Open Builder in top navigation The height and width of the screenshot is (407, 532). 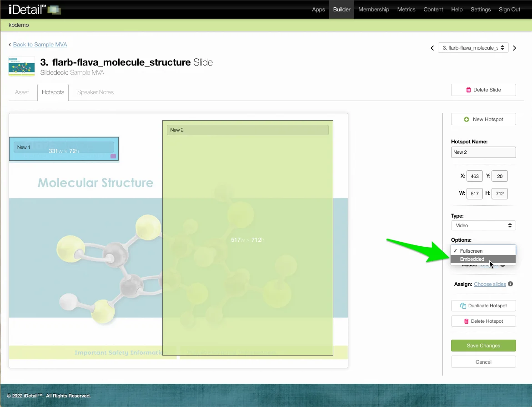pyautogui.click(x=341, y=9)
